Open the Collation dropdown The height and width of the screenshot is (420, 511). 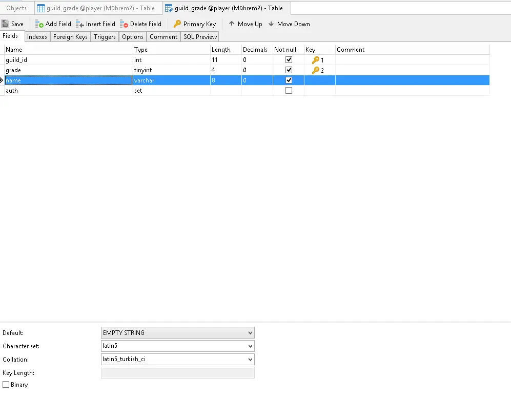click(x=250, y=360)
